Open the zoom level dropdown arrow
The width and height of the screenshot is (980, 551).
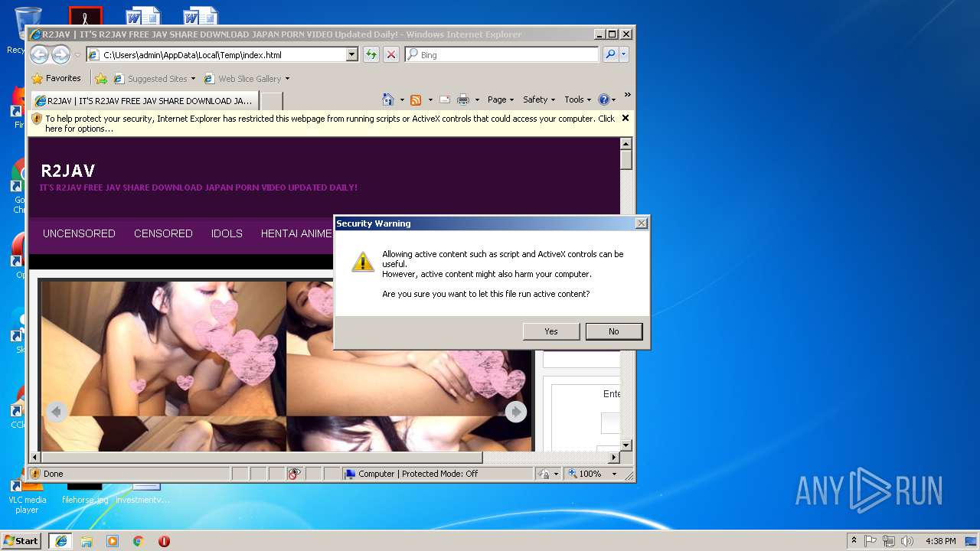click(x=614, y=474)
